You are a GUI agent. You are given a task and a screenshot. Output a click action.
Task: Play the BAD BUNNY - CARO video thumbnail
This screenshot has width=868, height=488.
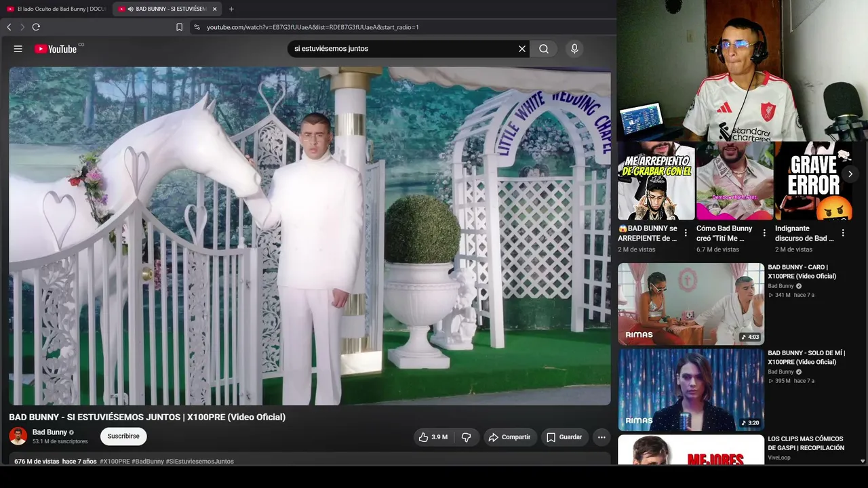click(x=691, y=304)
